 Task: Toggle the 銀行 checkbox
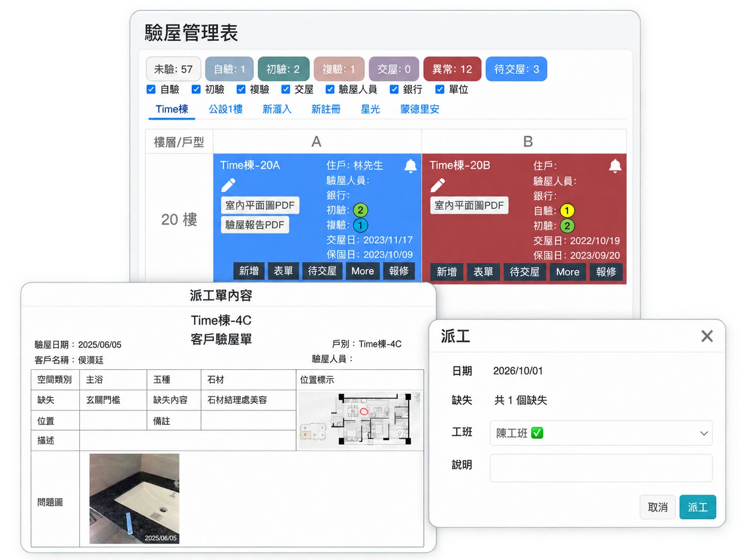tap(394, 89)
